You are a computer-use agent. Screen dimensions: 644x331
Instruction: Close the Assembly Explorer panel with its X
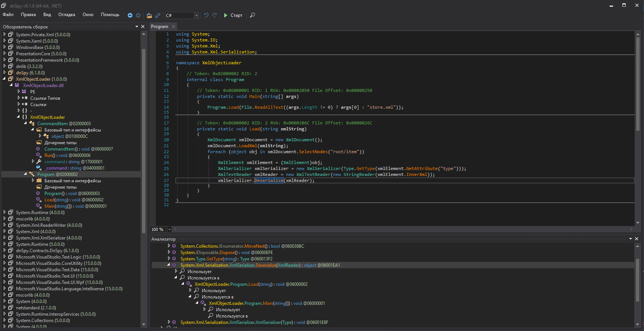click(143, 27)
